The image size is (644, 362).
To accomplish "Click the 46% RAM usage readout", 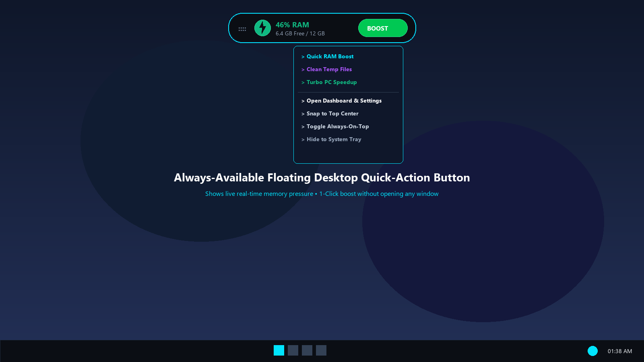I will (292, 25).
